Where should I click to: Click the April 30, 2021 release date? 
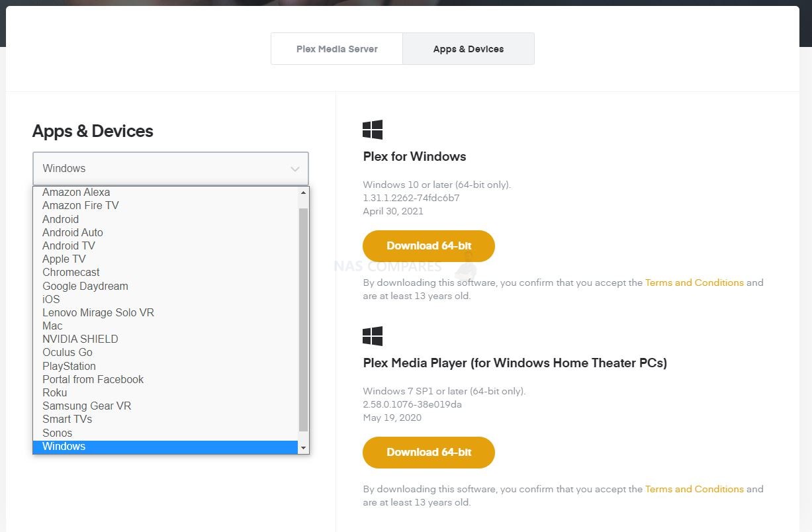click(x=393, y=211)
